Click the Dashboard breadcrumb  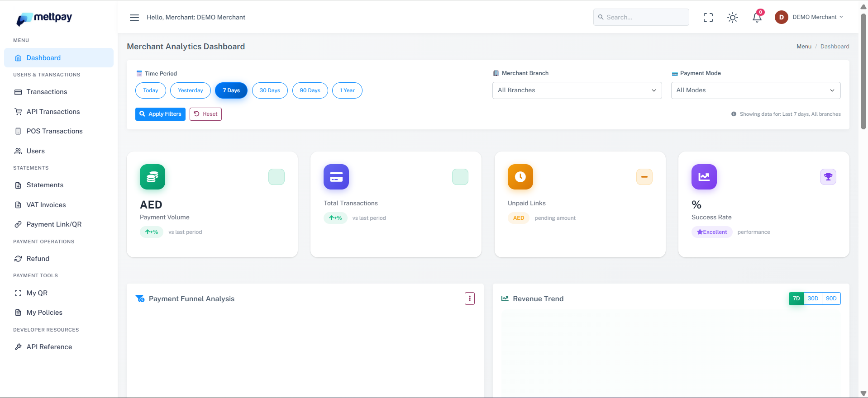(x=835, y=47)
